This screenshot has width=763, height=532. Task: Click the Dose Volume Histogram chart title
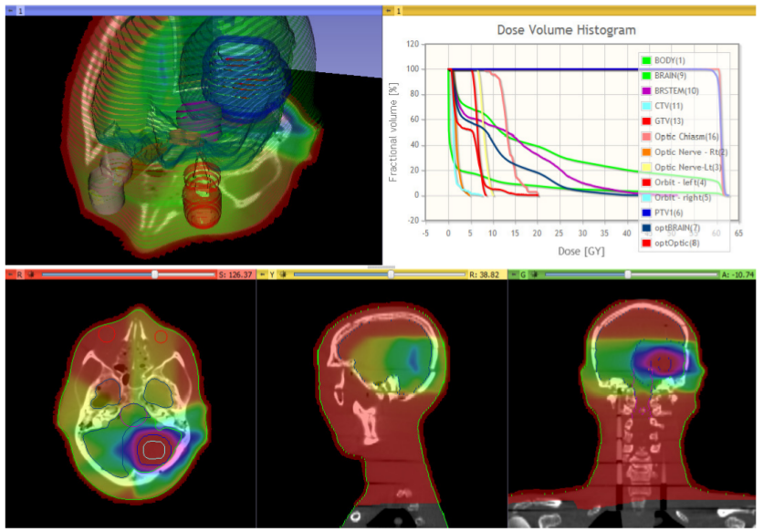tap(566, 30)
